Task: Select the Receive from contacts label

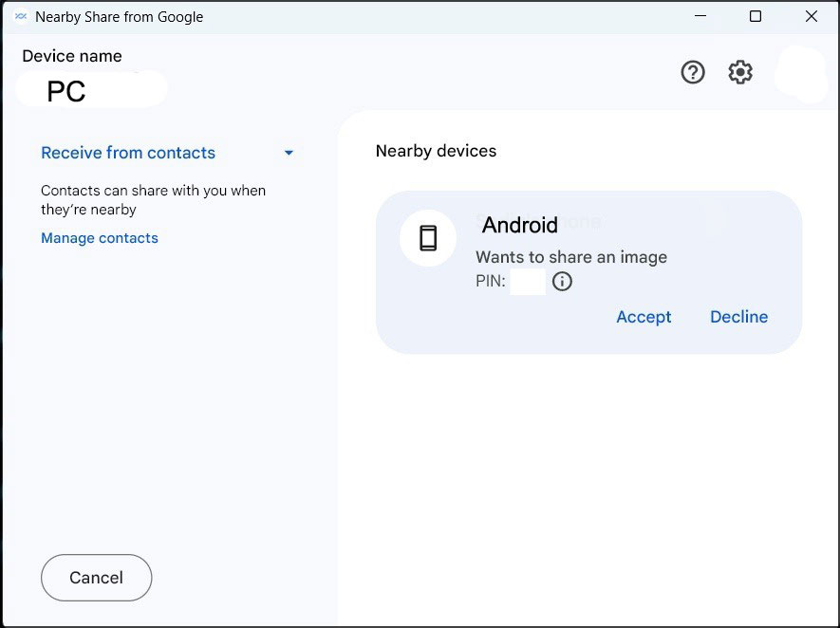Action: point(128,153)
